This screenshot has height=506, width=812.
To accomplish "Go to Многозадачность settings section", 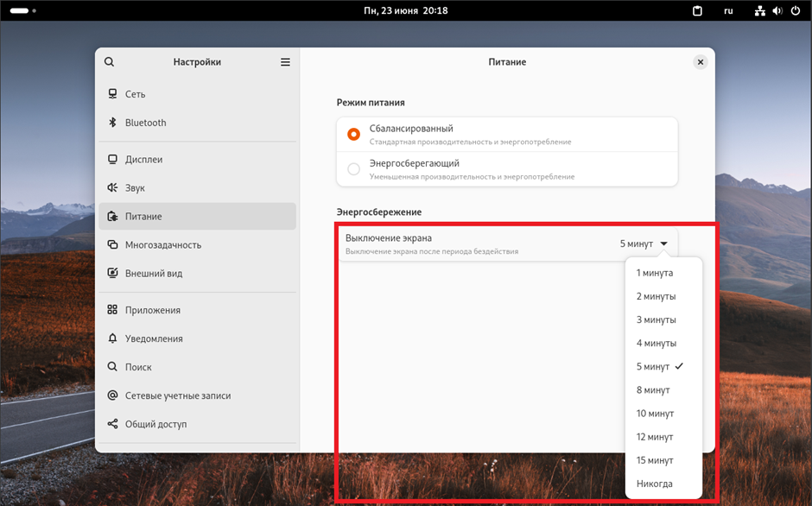I will coord(163,245).
